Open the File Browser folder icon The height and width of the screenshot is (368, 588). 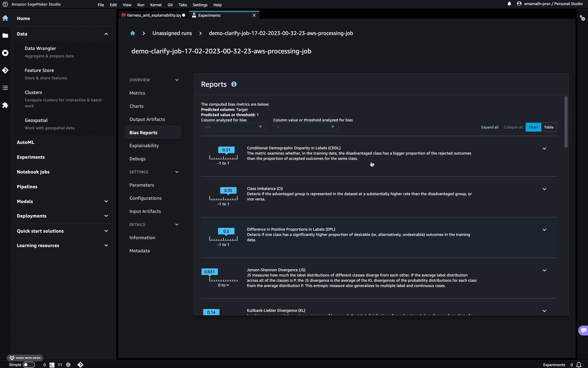pos(5,35)
